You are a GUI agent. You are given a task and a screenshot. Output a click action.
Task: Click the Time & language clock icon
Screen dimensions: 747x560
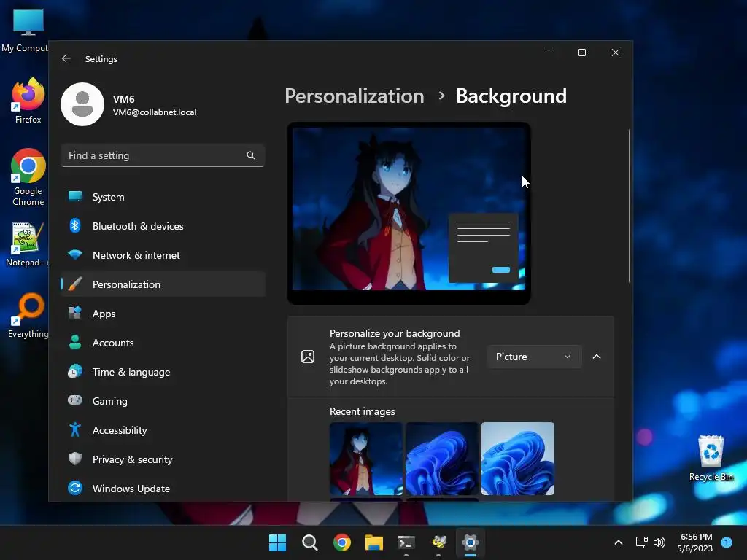click(75, 371)
